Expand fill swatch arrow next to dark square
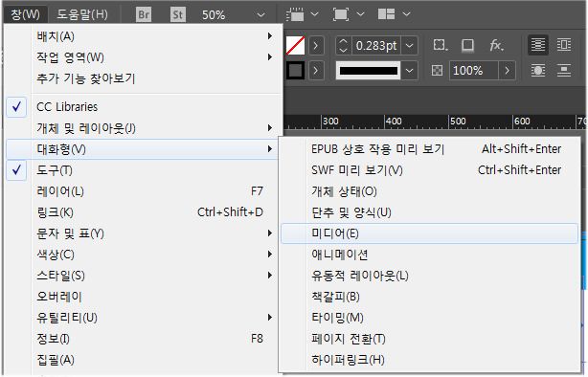The image size is (588, 377). (316, 71)
